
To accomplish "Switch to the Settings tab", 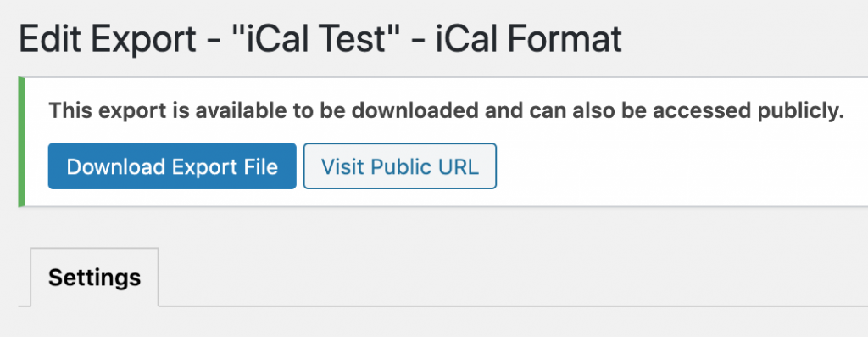I will pos(94,277).
